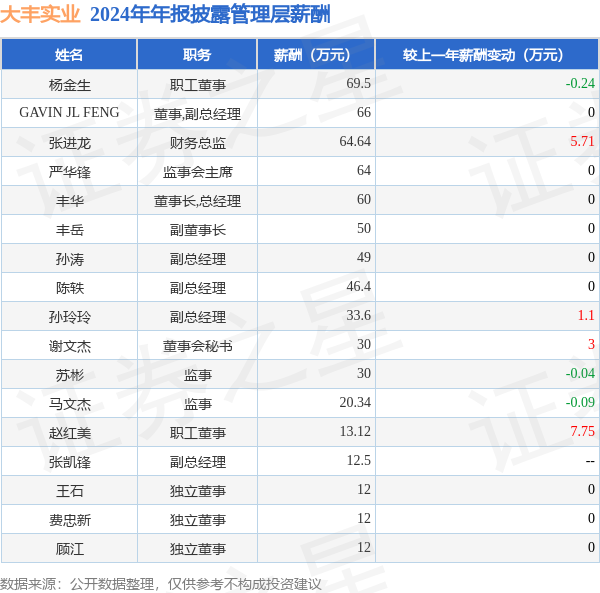Click the red change value 3
The height and width of the screenshot is (593, 600).
[591, 345]
